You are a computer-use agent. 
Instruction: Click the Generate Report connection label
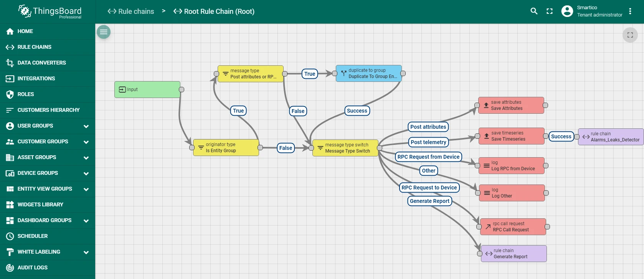pyautogui.click(x=429, y=201)
